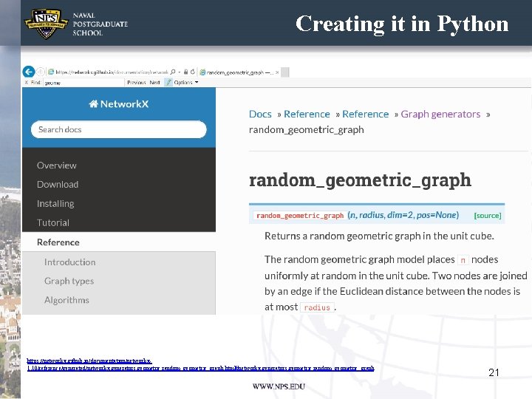This screenshot has height=399, width=532.
Task: Click the Find text field containing geome
Action: click(83, 83)
